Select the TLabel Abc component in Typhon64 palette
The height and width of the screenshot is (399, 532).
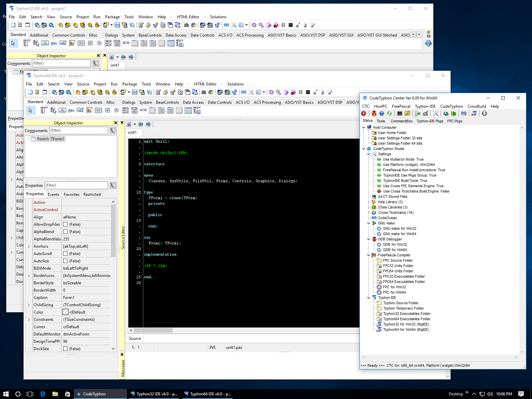coord(71,110)
